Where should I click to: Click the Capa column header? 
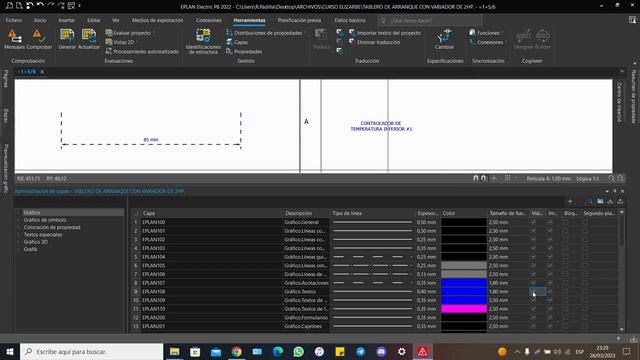[x=212, y=213]
